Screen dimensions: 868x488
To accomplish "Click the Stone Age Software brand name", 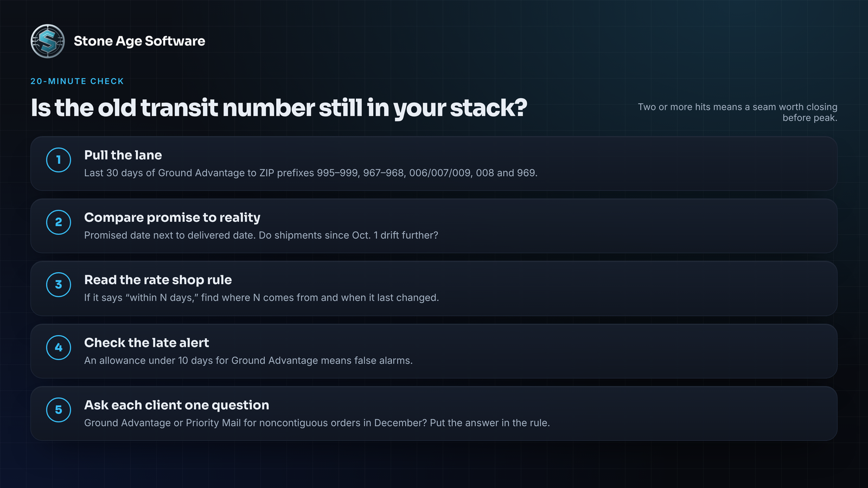I will click(139, 41).
